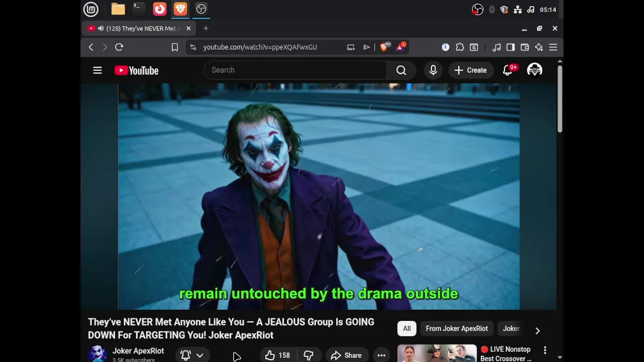Open the extensions puzzle menu
This screenshot has height=362, width=644.
click(460, 47)
